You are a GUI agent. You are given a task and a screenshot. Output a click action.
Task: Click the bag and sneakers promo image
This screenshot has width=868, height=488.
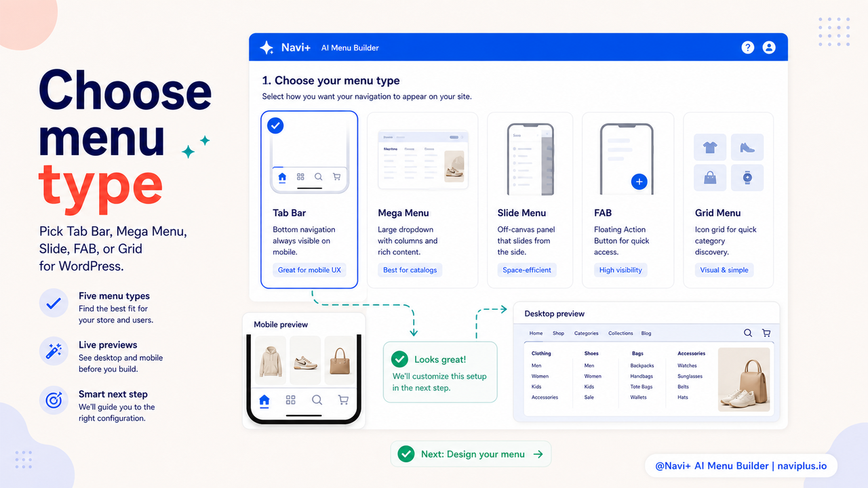[x=743, y=380]
